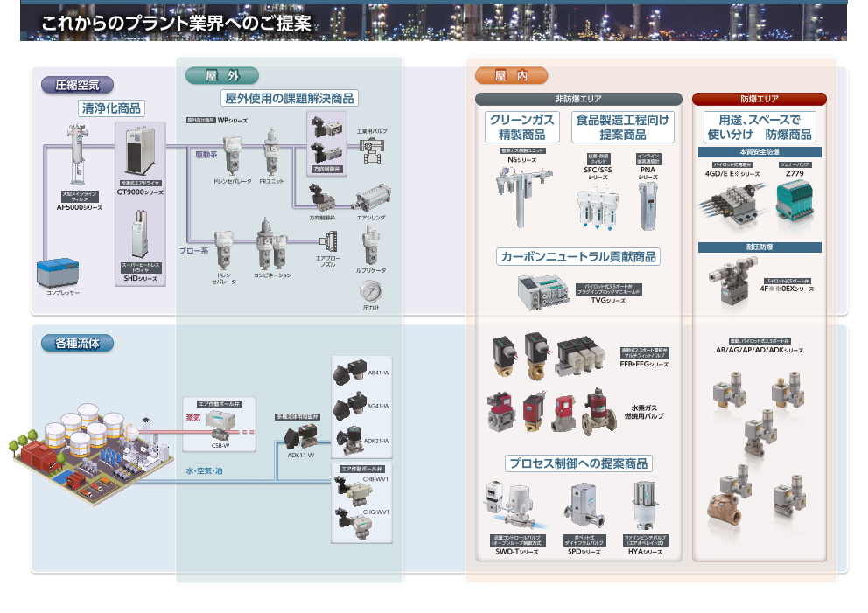Open the SHD series super heatless dryer image
868x613 pixels.
(140, 233)
